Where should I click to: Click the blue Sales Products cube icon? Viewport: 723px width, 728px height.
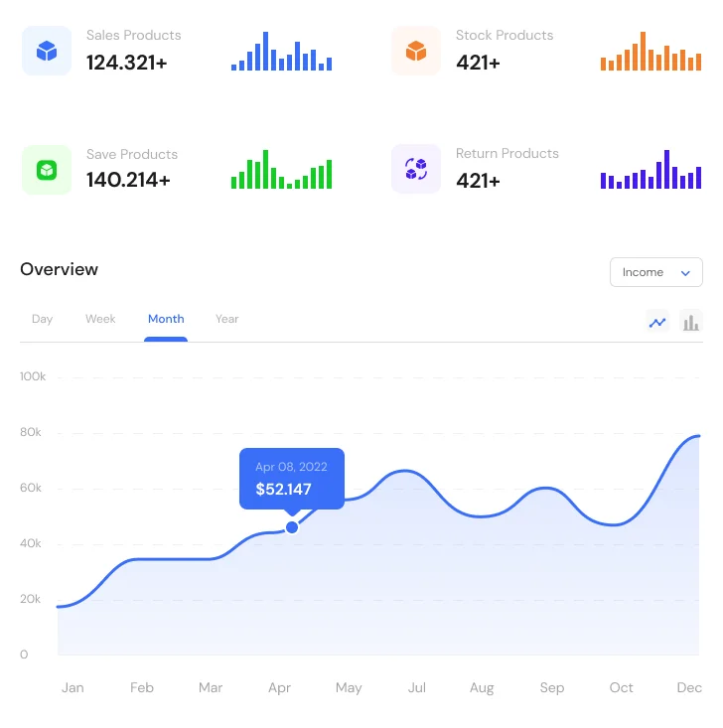[47, 51]
